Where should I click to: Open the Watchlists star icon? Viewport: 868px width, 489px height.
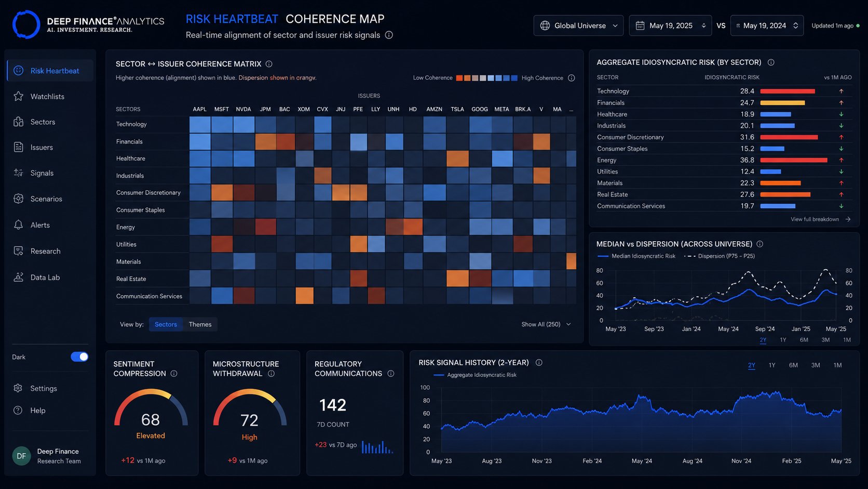(x=19, y=96)
